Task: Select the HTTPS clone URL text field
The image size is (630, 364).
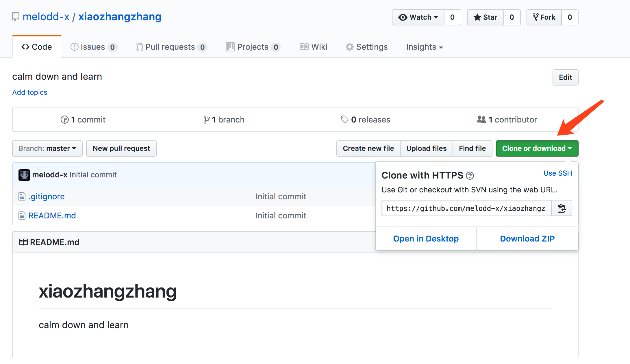Action: click(x=466, y=208)
